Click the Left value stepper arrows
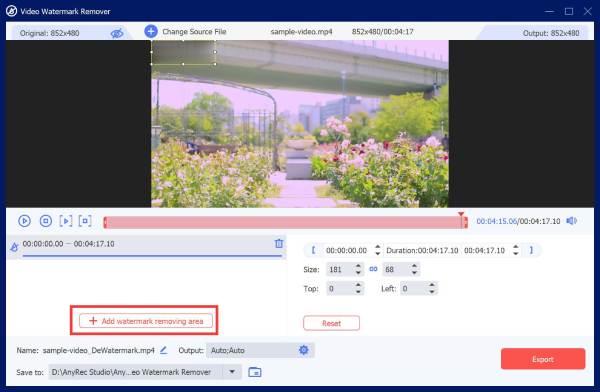 (x=432, y=288)
